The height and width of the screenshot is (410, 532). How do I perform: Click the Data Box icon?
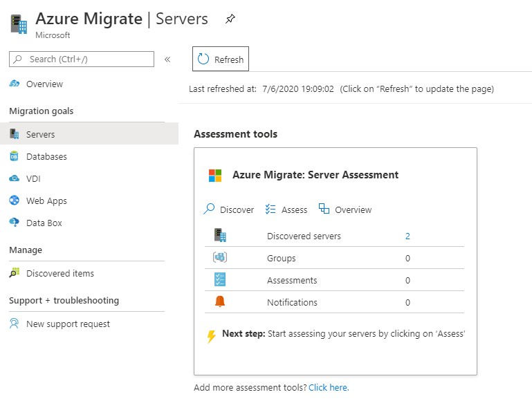pyautogui.click(x=15, y=223)
